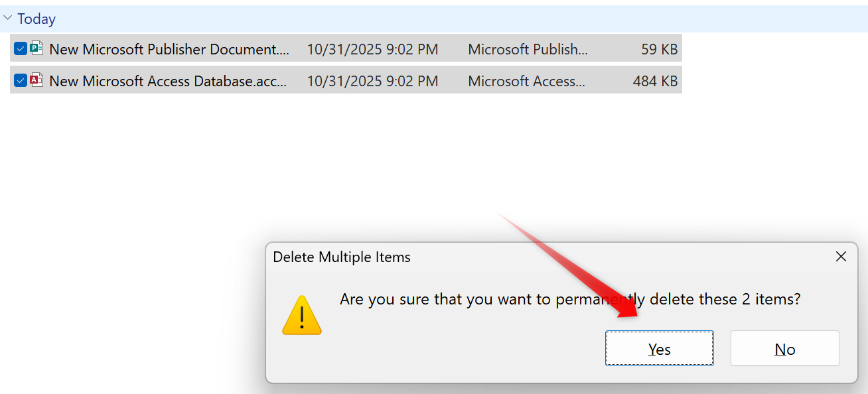Click the 59 KB size value
Viewport: 868px width, 394px height.
[659, 49]
